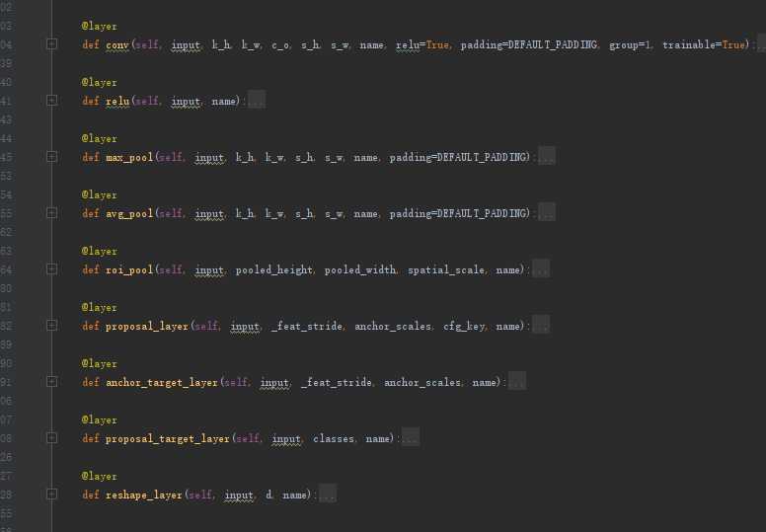Click @layer decorator above conv

(99, 27)
